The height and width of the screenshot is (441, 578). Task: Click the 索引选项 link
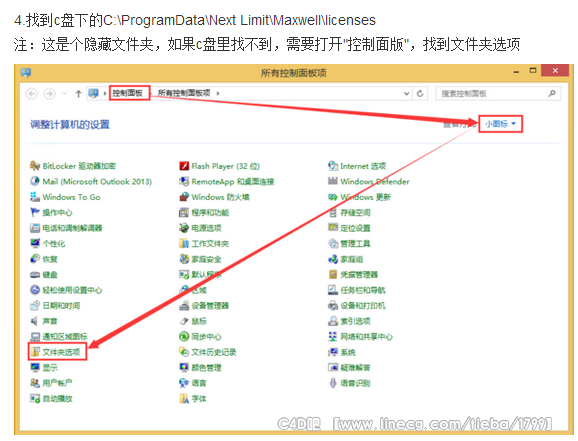pos(355,321)
